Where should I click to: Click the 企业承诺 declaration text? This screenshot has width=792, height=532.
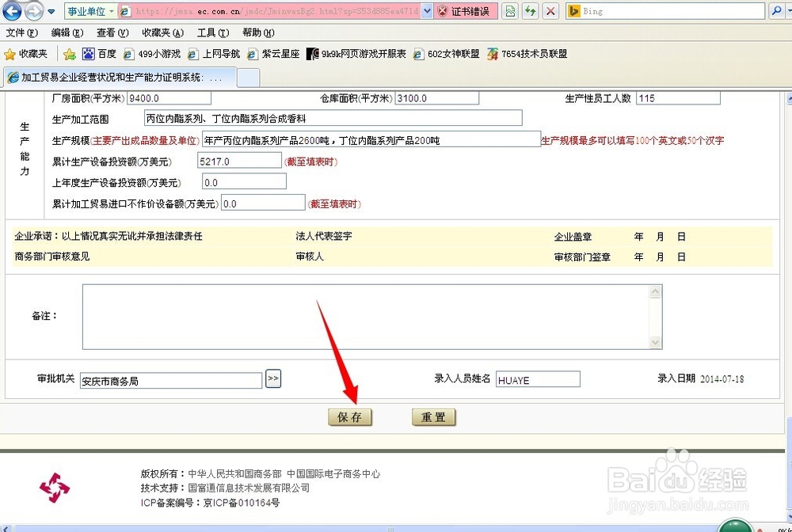pos(108,236)
